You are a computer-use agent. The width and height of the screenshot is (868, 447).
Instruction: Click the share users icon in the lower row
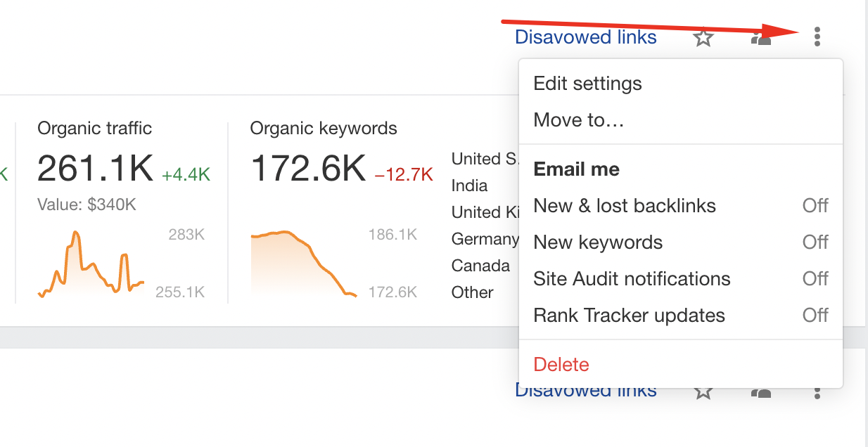[x=761, y=393]
